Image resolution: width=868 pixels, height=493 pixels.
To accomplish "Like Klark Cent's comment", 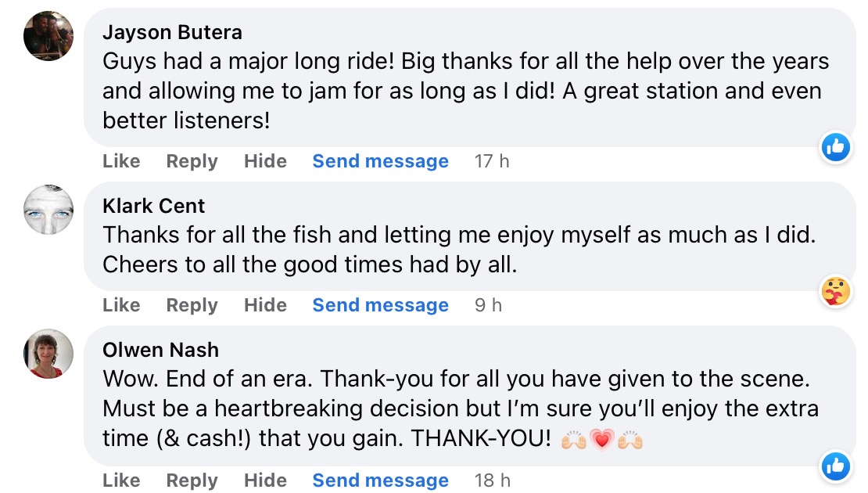I will click(121, 305).
